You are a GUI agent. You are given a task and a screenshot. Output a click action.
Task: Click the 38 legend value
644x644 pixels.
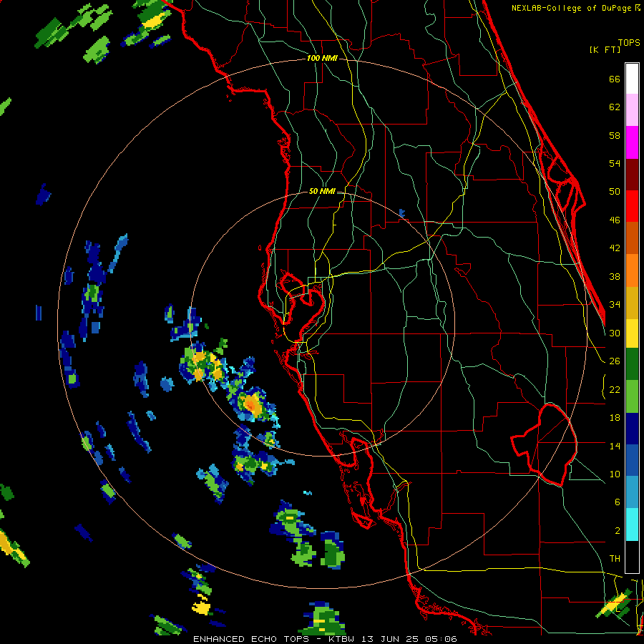tap(615, 276)
